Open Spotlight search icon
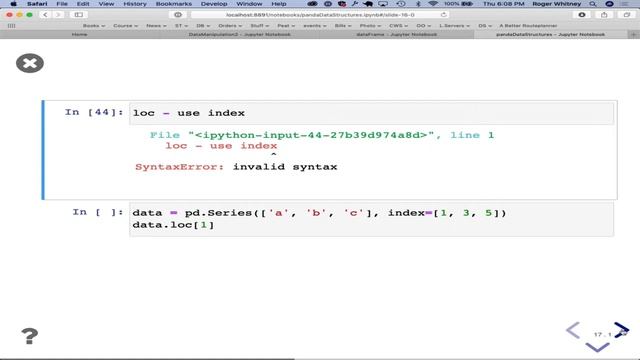This screenshot has width=640, height=360. tap(593, 4)
